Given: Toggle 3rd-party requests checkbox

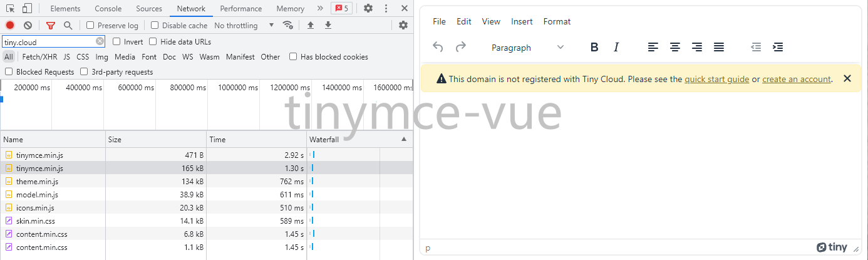Looking at the screenshot, I should [84, 72].
